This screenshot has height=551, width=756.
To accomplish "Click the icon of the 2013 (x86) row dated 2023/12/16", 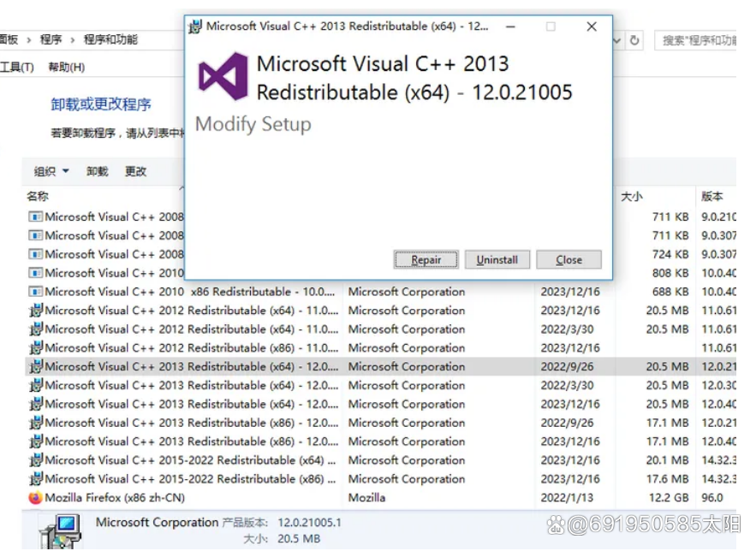I will click(x=36, y=441).
